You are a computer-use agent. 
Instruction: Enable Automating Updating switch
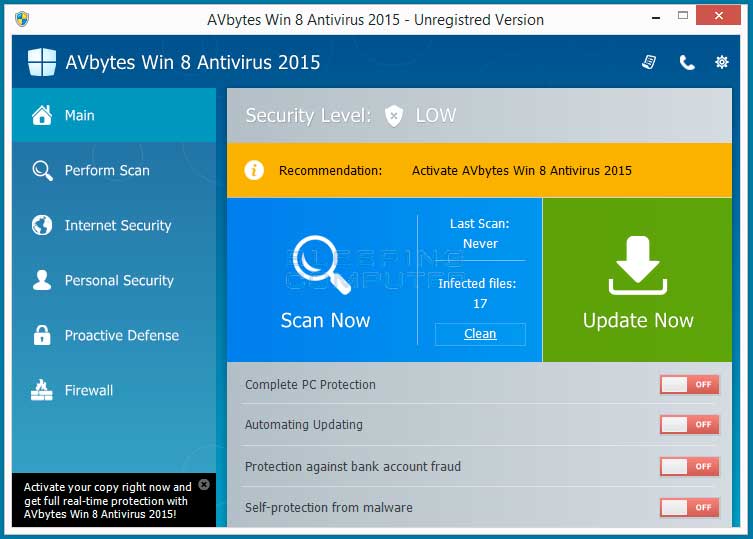click(x=690, y=425)
